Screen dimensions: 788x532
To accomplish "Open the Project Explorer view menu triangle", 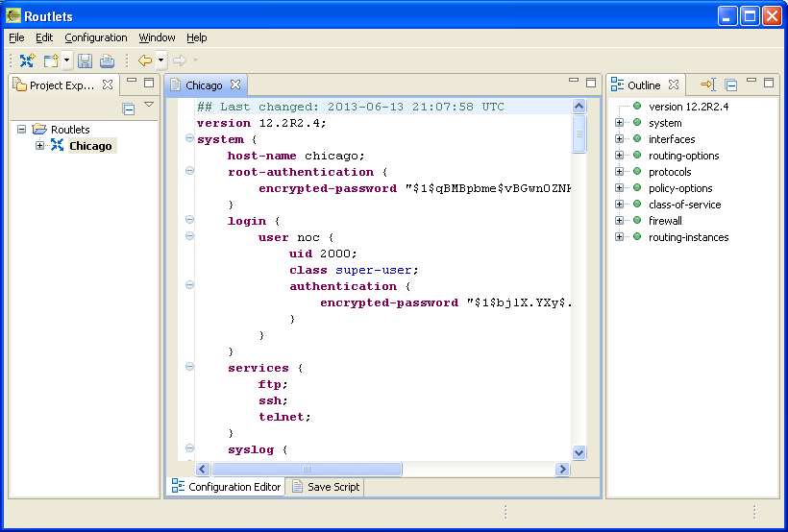I will [149, 105].
